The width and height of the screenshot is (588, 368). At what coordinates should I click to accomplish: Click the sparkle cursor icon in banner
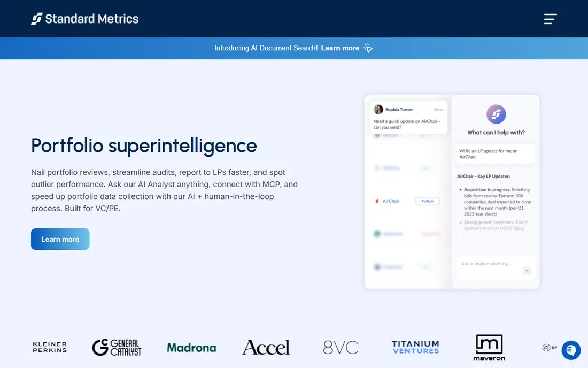[368, 48]
